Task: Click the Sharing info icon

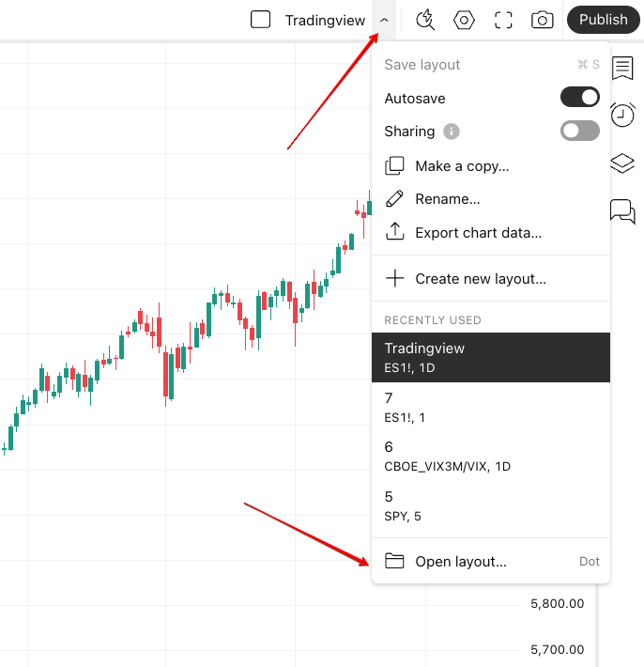Action: tap(452, 132)
